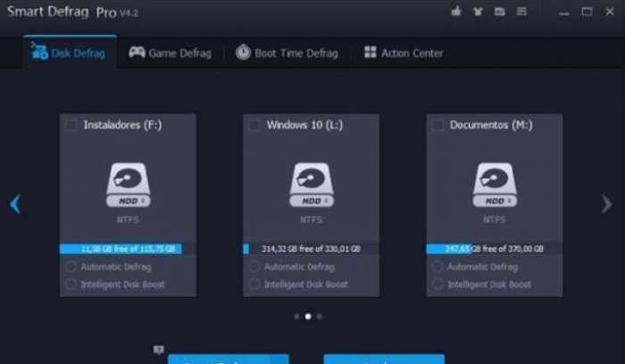Click the NTFS label under Windows 10 (L:)
This screenshot has height=364, width=625.
tap(311, 219)
